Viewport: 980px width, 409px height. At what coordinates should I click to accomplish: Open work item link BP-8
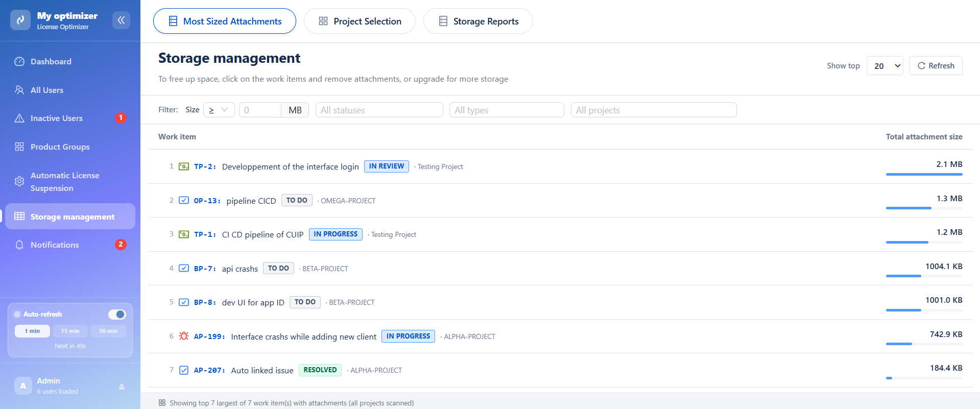click(x=205, y=302)
